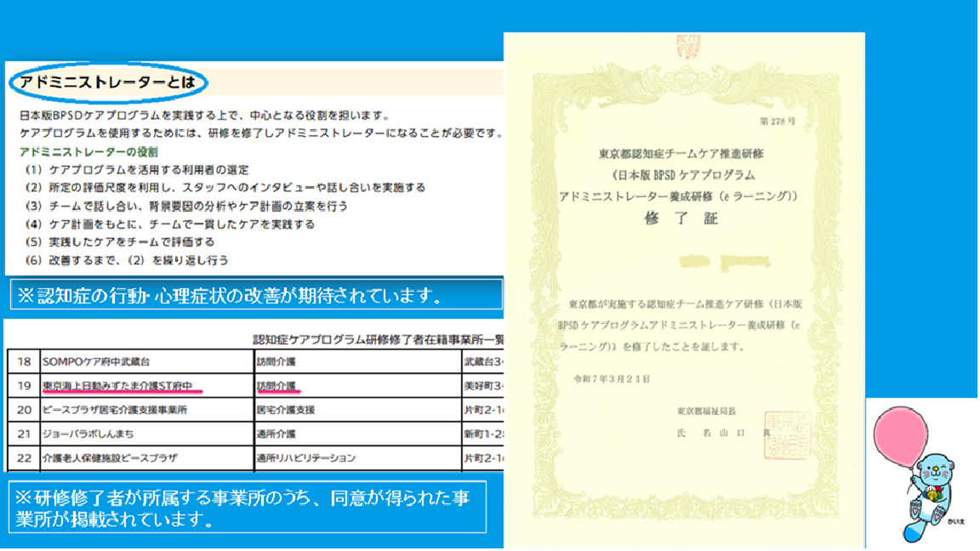This screenshot has height=551, width=980.
Task: Select the ピースプラザ居宅介護支援事業所 cell
Action: [x=115, y=410]
